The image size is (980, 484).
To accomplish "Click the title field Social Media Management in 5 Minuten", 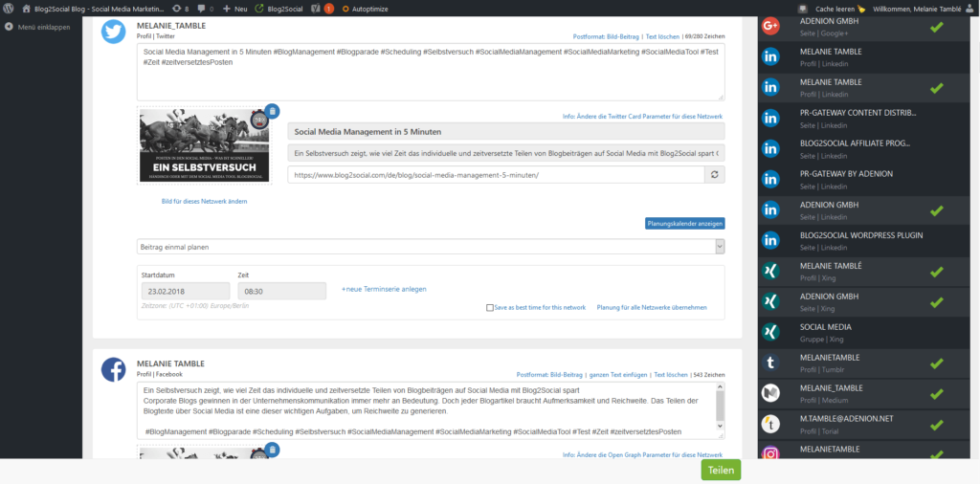I will click(x=505, y=131).
